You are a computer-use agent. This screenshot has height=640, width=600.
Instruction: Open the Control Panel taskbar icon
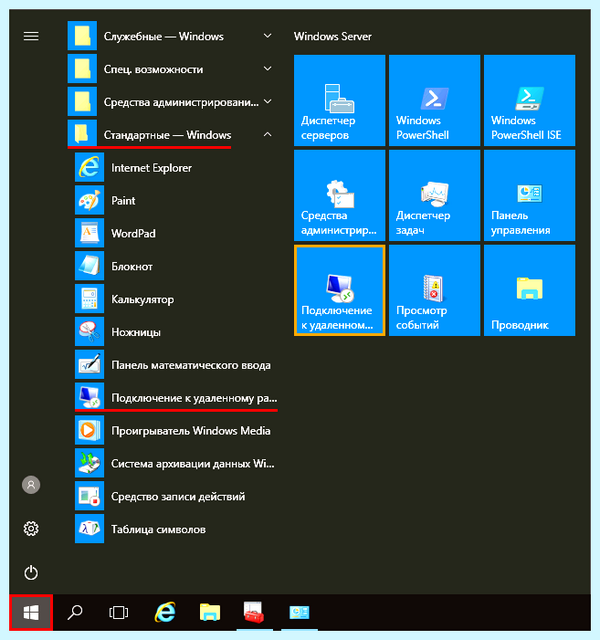click(299, 613)
